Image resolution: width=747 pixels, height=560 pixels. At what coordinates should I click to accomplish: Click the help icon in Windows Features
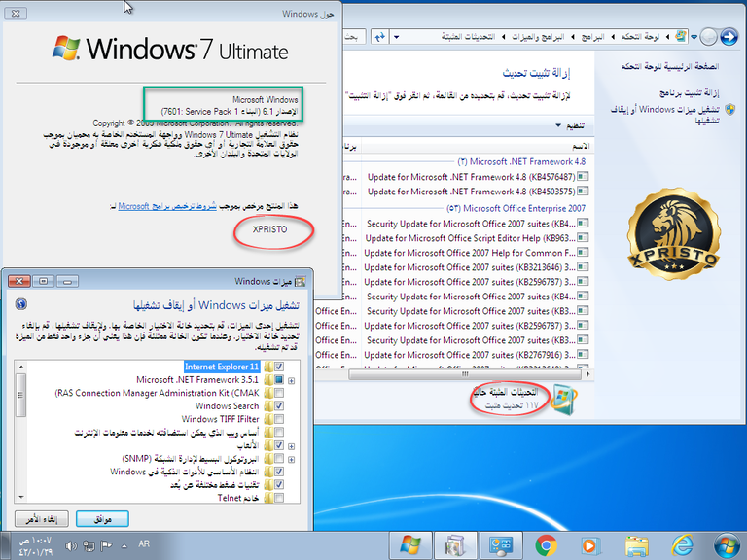pos(21,303)
